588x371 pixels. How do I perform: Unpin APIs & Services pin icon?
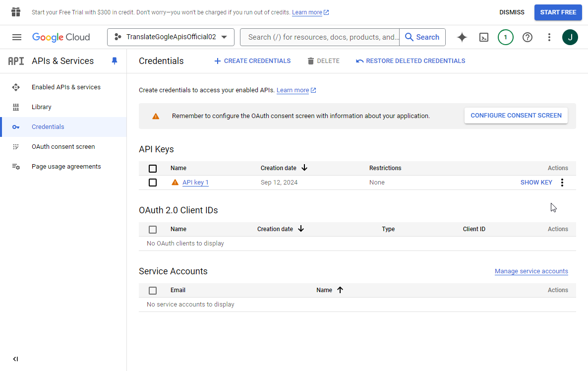pos(115,61)
